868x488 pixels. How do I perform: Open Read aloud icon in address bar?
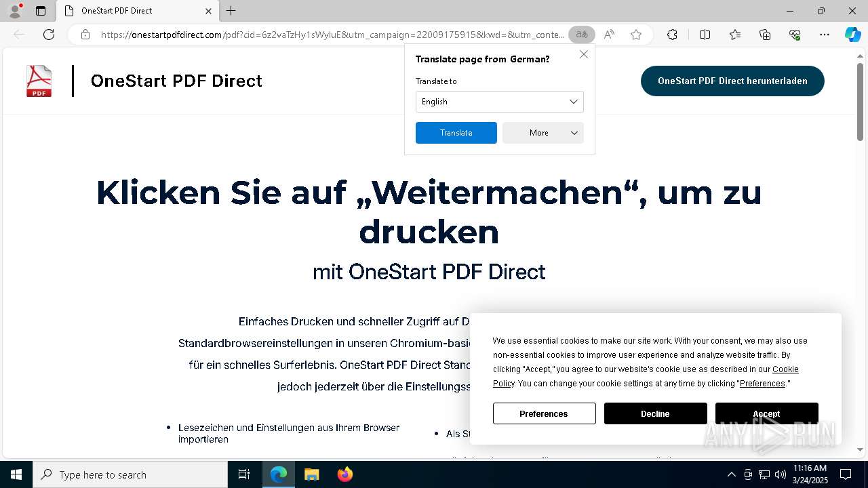609,35
